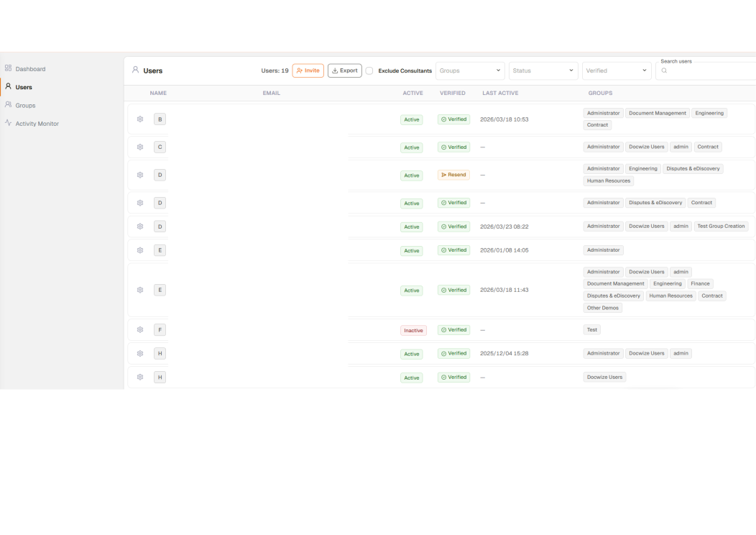Click in the Search users field
This screenshot has width=756, height=535.
(x=708, y=70)
